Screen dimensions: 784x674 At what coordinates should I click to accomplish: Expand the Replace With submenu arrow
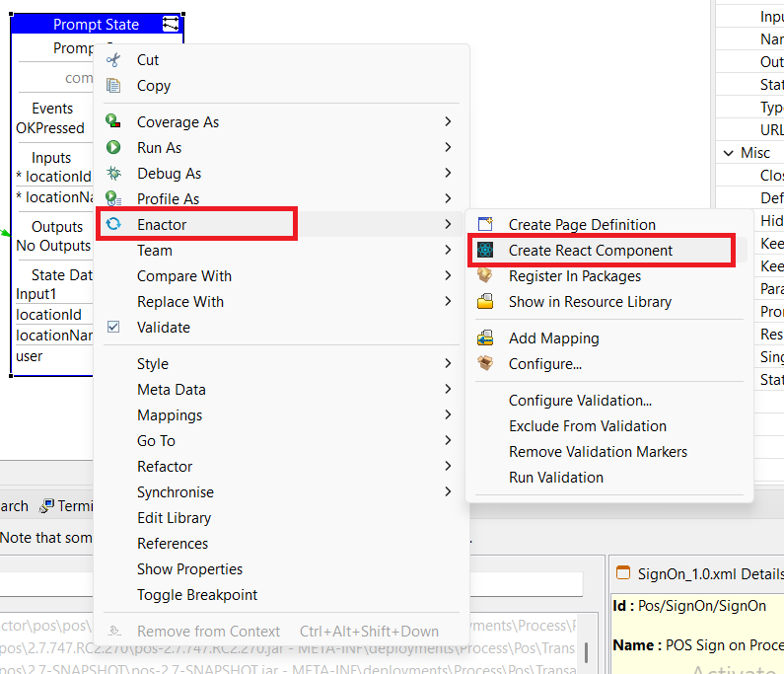(x=448, y=301)
